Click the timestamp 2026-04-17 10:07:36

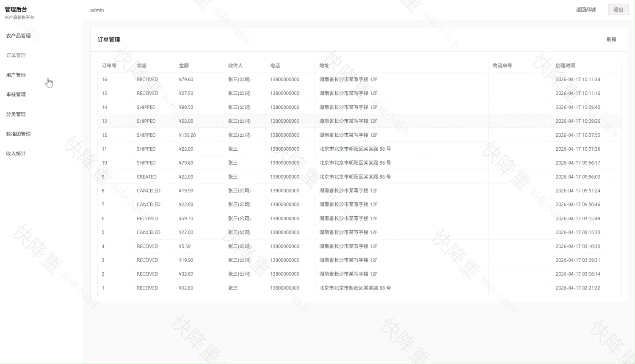click(x=578, y=149)
